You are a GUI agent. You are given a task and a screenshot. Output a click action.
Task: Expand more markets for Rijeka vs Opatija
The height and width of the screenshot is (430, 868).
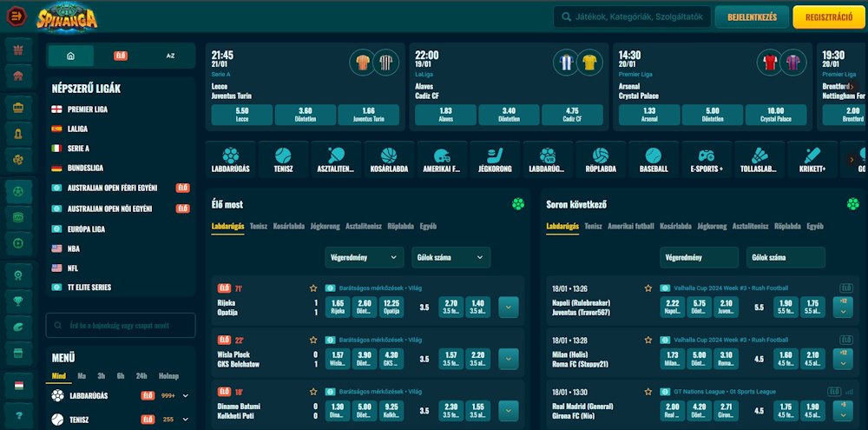click(509, 307)
